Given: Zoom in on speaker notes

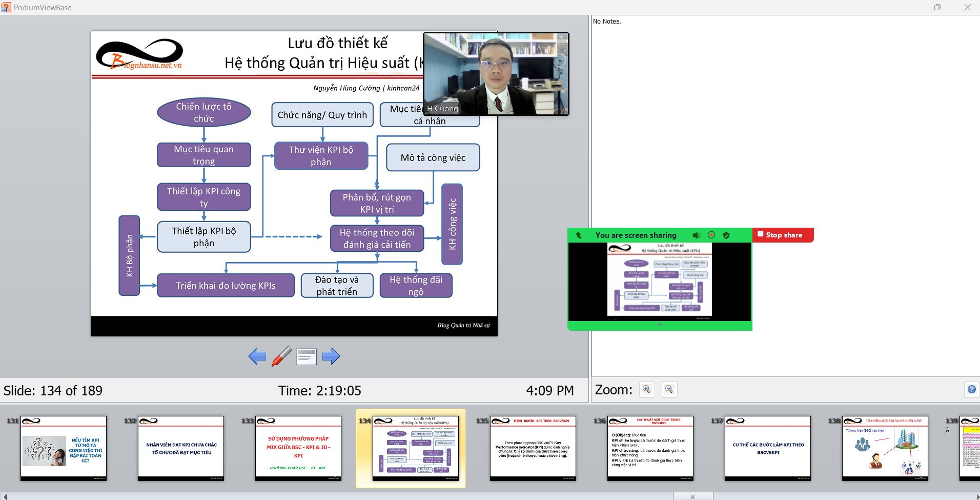Looking at the screenshot, I should pos(647,390).
